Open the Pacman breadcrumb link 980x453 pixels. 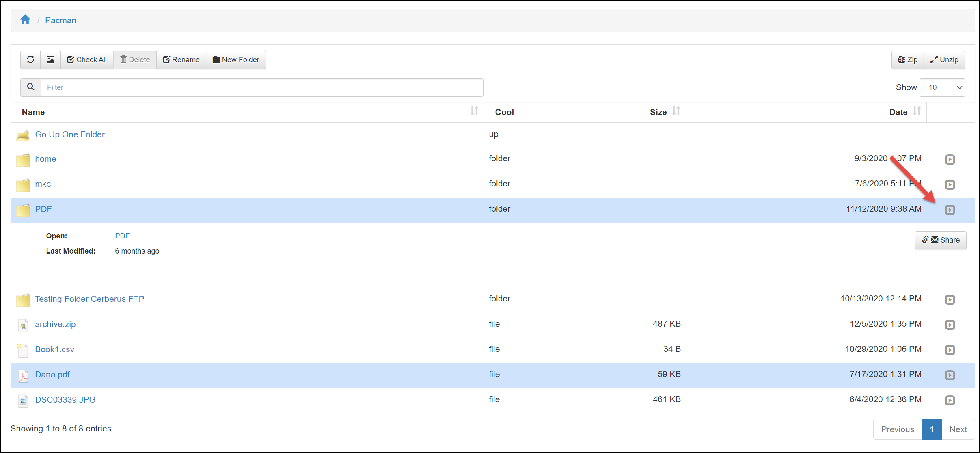(x=60, y=20)
